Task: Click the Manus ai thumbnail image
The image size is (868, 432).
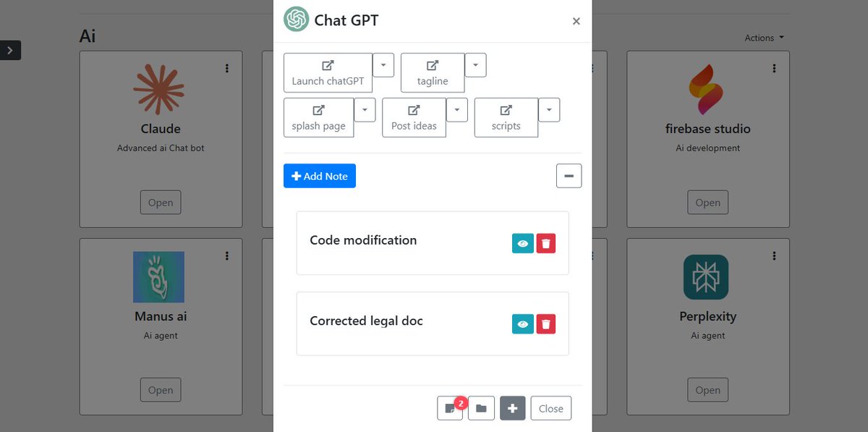Action: pyautogui.click(x=159, y=277)
